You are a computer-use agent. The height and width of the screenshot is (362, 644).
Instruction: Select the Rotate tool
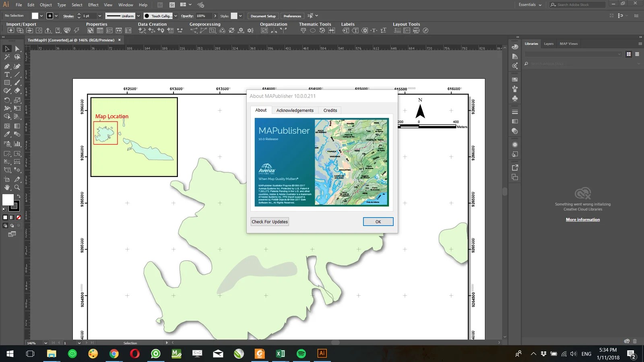(x=7, y=100)
